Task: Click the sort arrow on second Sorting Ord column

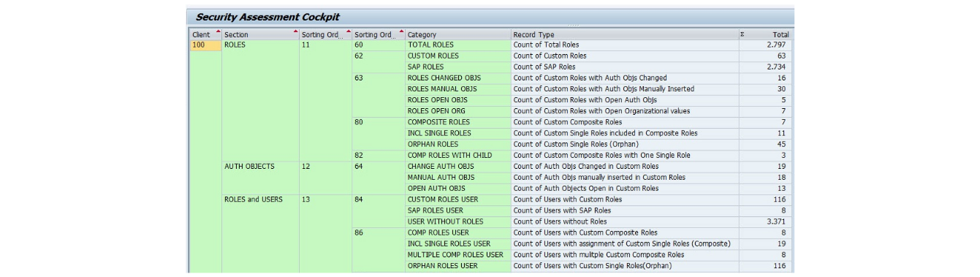Action: click(x=401, y=31)
